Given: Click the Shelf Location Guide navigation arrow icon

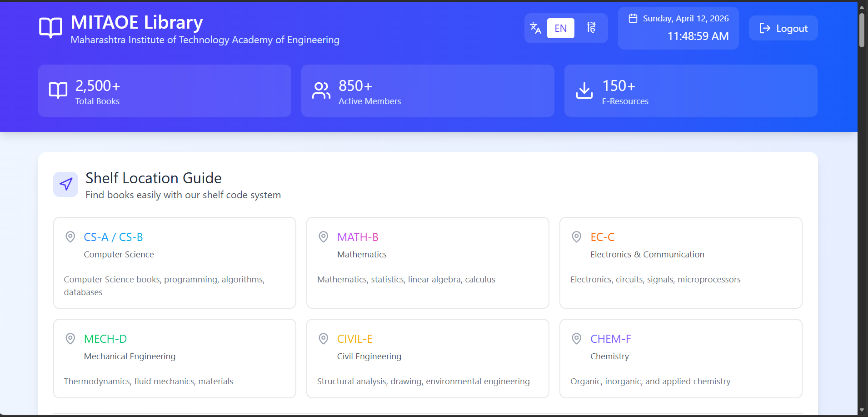Looking at the screenshot, I should (x=66, y=184).
